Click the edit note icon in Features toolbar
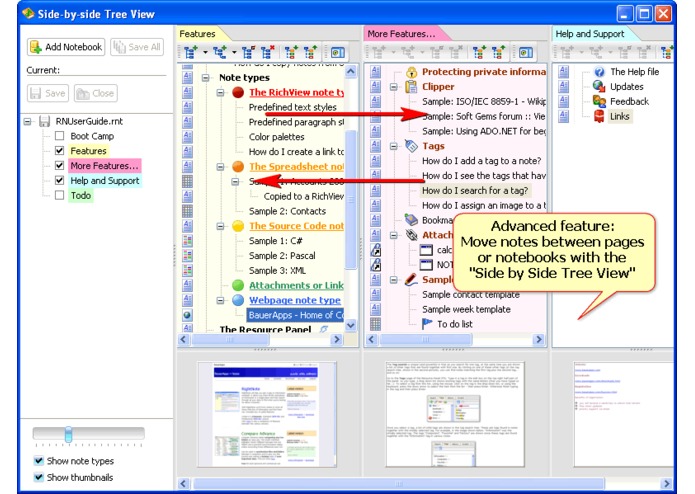Viewport: 695px width, 494px height. 248,53
